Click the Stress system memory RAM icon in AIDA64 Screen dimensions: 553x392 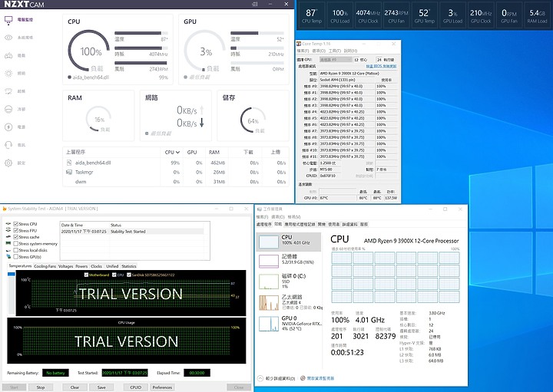8,243
